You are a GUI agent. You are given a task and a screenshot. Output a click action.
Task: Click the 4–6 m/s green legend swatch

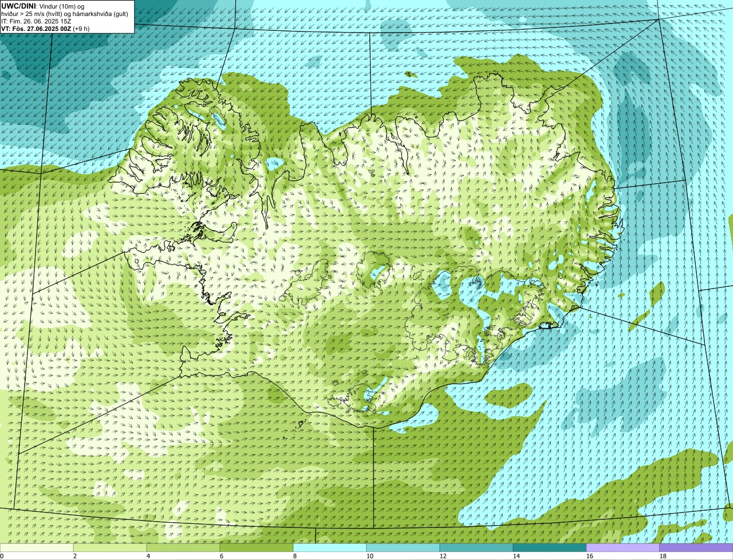click(183, 548)
